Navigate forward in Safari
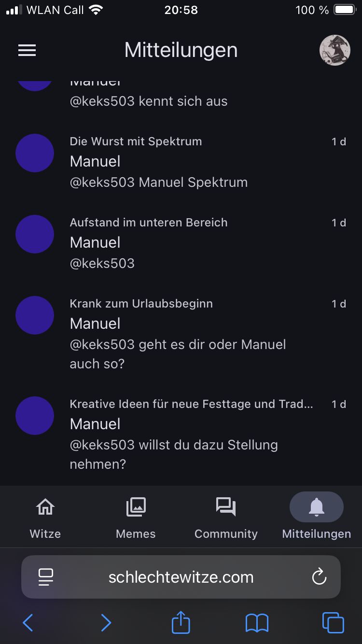This screenshot has width=362, height=644. click(106, 623)
